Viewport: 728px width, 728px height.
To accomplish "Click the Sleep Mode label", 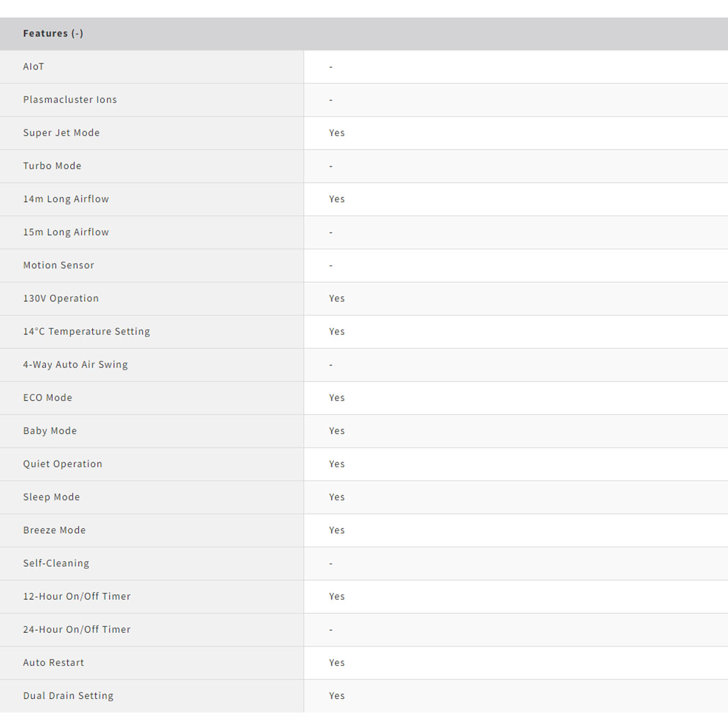I will (51, 497).
